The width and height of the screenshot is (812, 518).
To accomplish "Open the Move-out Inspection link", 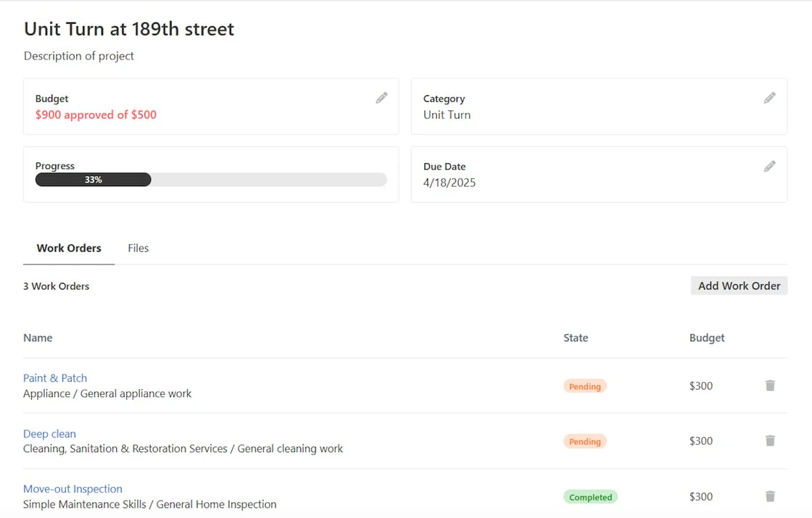I will click(x=72, y=488).
